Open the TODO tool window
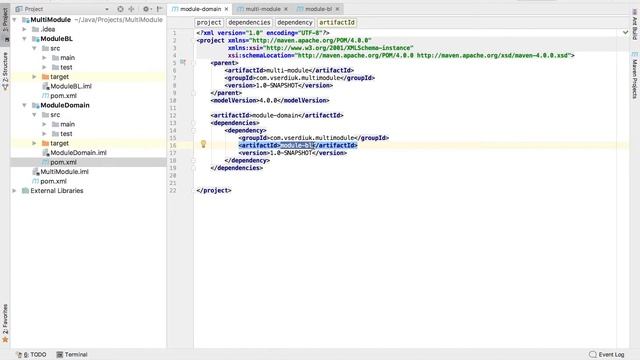The height and width of the screenshot is (360, 640). (32, 354)
